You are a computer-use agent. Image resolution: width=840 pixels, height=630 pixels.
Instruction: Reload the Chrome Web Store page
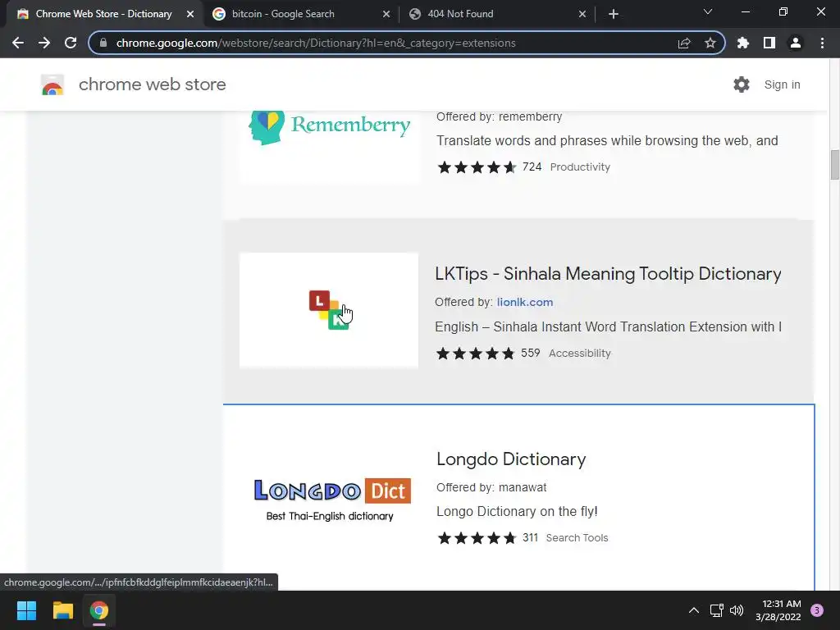71,43
